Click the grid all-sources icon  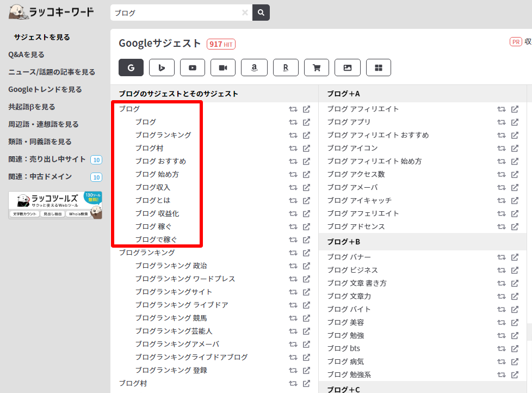tap(379, 67)
